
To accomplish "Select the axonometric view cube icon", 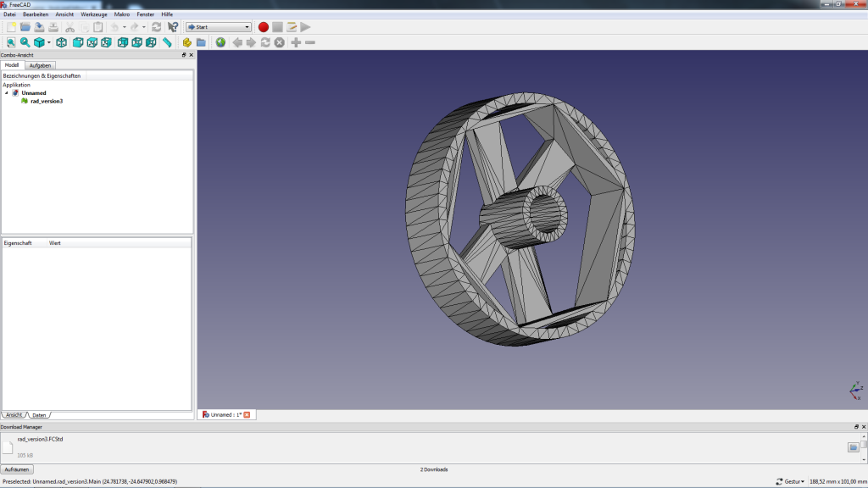I will click(61, 42).
